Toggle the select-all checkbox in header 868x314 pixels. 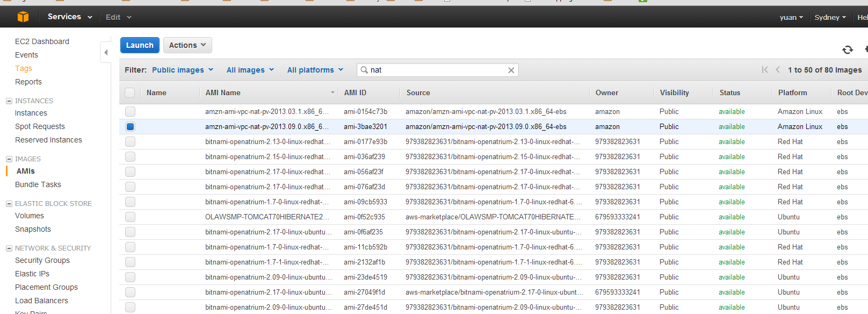click(130, 92)
